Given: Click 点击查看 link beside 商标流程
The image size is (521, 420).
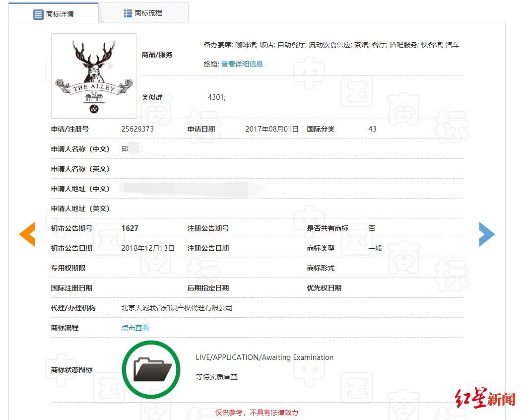Looking at the screenshot, I should tap(135, 328).
